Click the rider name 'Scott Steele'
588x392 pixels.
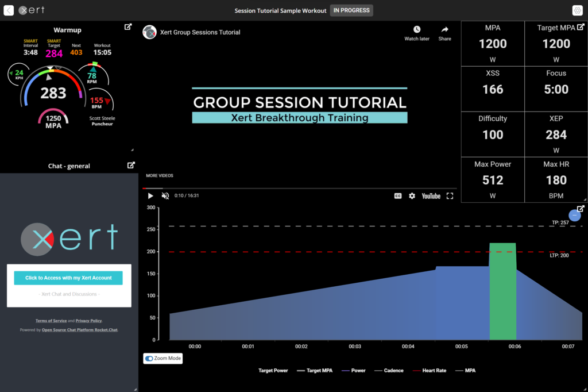(102, 118)
